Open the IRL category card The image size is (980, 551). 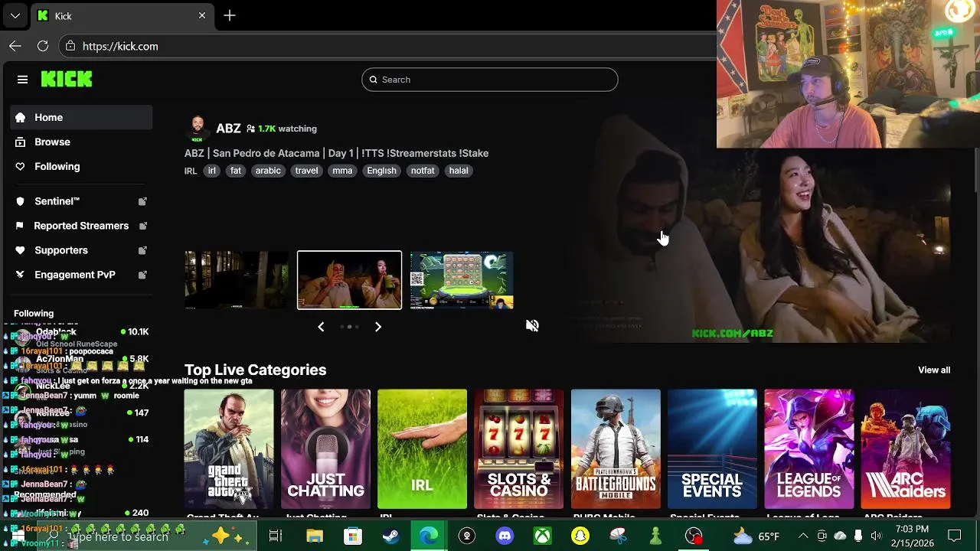click(422, 449)
